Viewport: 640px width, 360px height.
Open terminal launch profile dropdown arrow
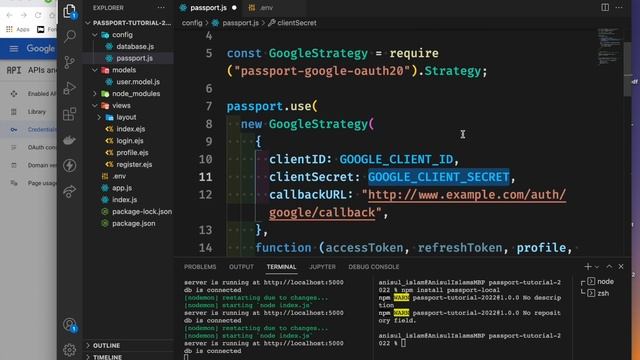pyautogui.click(x=597, y=267)
